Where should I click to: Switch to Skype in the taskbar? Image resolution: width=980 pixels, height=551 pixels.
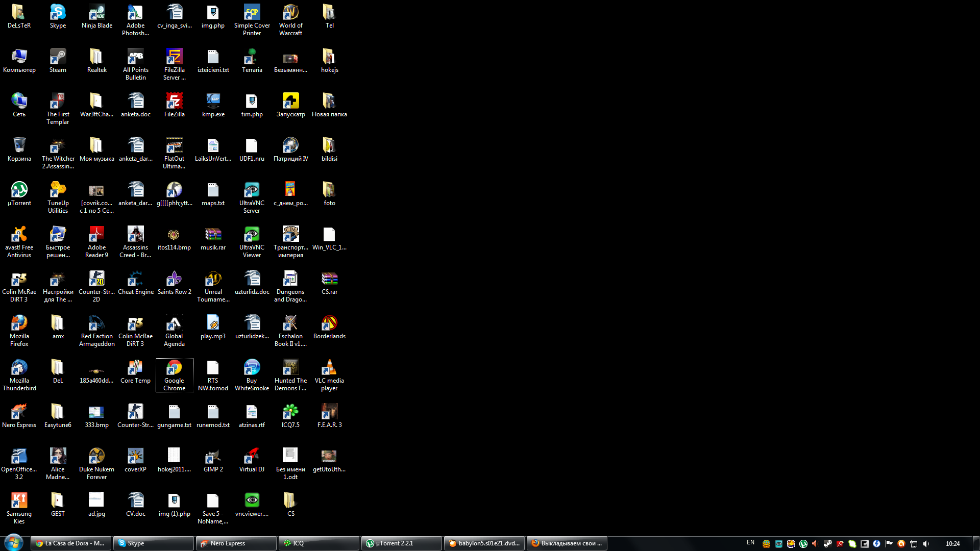click(x=153, y=543)
